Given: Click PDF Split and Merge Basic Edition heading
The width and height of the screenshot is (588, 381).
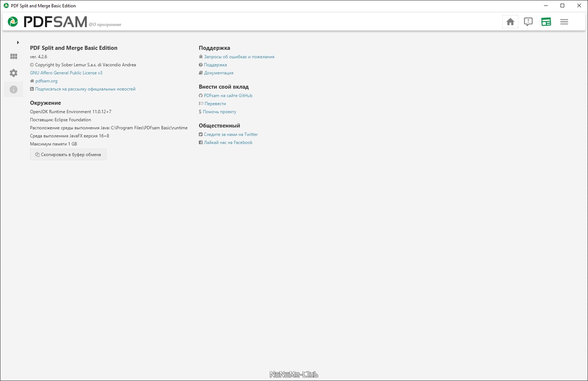Looking at the screenshot, I should coord(74,48).
